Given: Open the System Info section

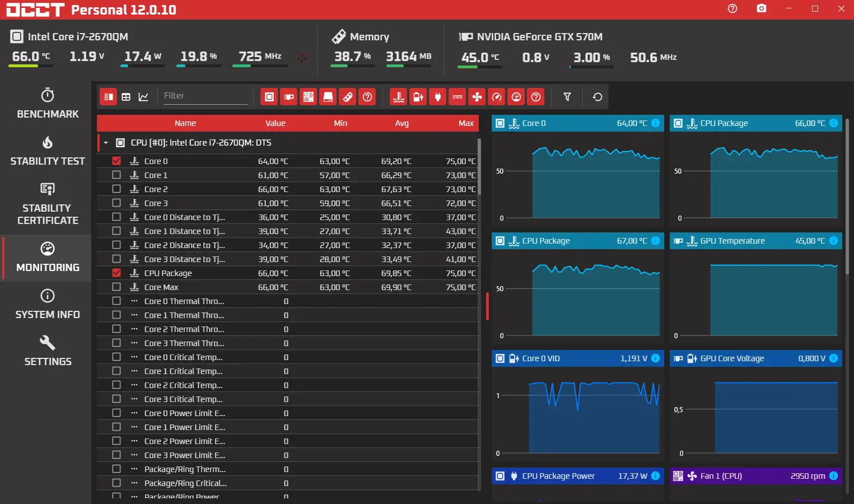Looking at the screenshot, I should click(48, 305).
